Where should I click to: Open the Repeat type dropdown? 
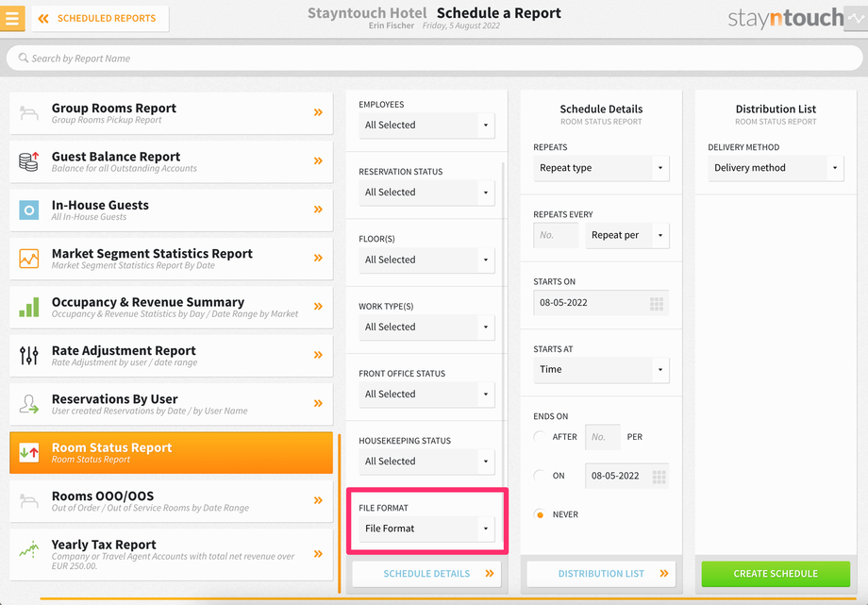601,168
